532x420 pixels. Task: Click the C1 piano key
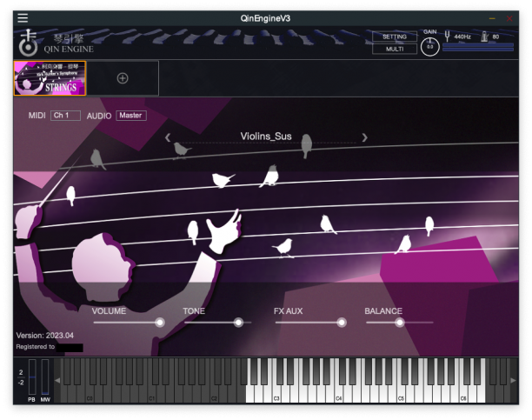click(152, 395)
